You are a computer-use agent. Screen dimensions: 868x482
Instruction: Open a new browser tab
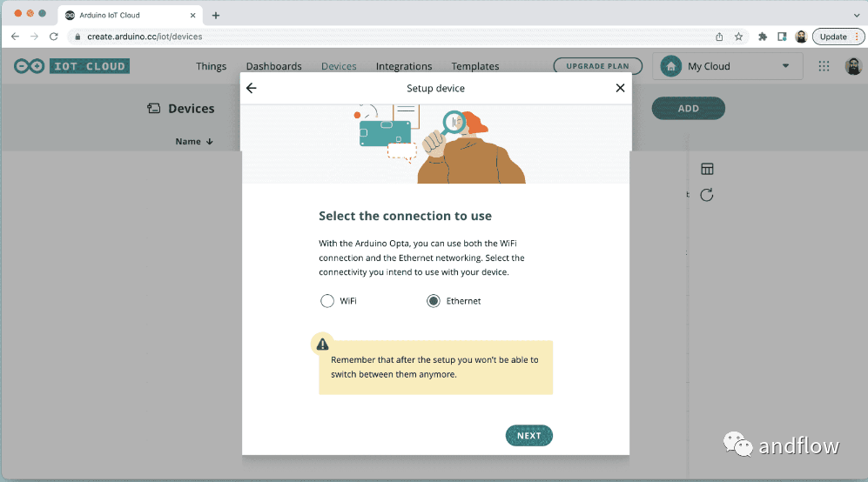coord(216,16)
